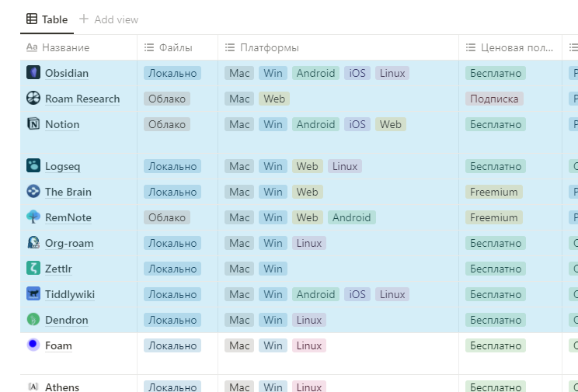578x392 pixels.
Task: Open the RemNote page
Action: (x=68, y=217)
